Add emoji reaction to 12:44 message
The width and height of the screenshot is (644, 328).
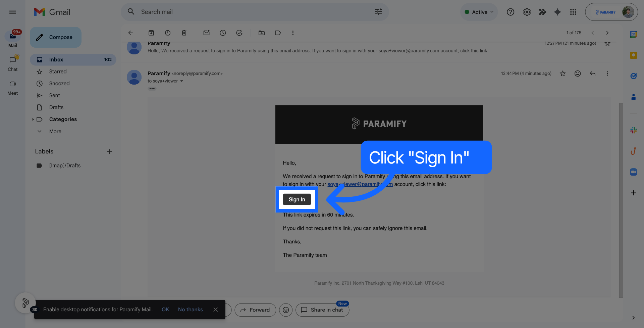(578, 74)
